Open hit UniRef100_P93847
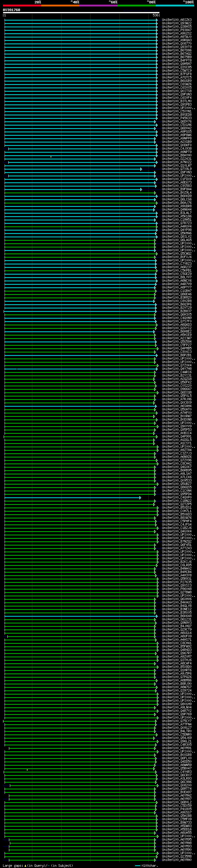 pos(177,30)
